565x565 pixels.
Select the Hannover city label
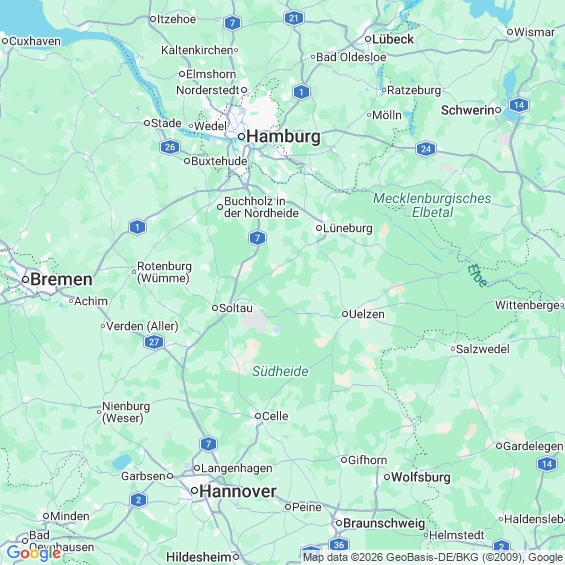pos(238,491)
